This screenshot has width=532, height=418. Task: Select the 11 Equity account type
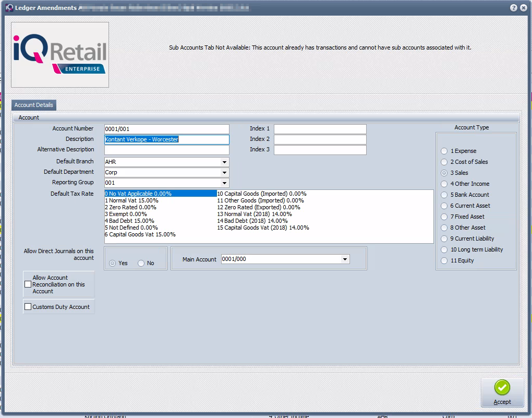pyautogui.click(x=444, y=260)
